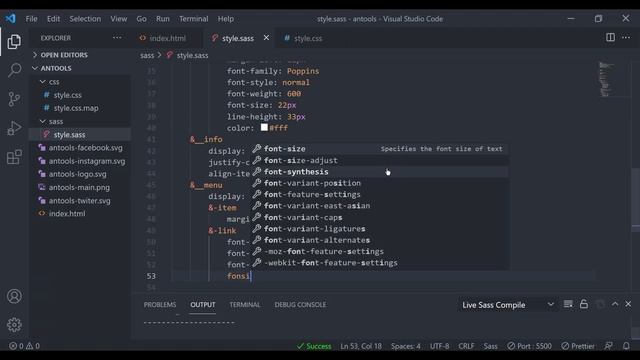Choose the font-synthesis suggestion
The width and height of the screenshot is (640, 360).
[x=380, y=171]
